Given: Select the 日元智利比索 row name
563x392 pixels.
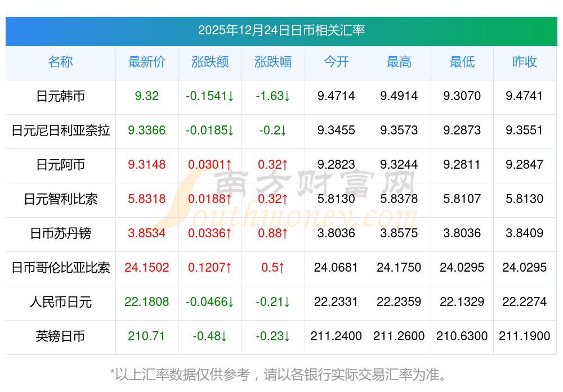Looking at the screenshot, I should (60, 199).
